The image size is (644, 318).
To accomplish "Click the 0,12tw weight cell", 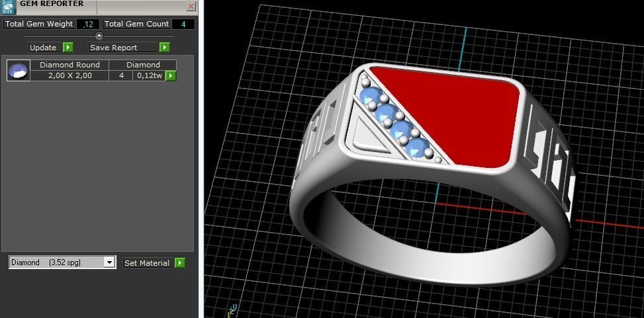I will pos(149,75).
